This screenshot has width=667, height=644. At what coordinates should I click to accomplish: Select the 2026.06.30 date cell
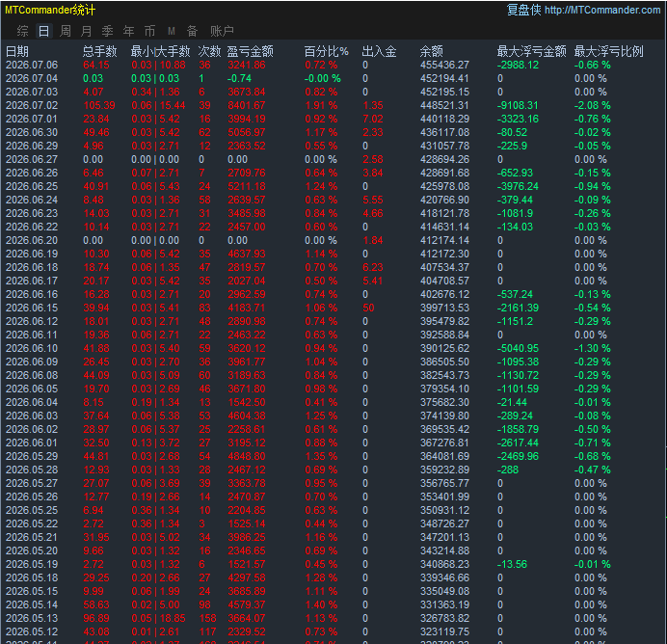(x=32, y=132)
